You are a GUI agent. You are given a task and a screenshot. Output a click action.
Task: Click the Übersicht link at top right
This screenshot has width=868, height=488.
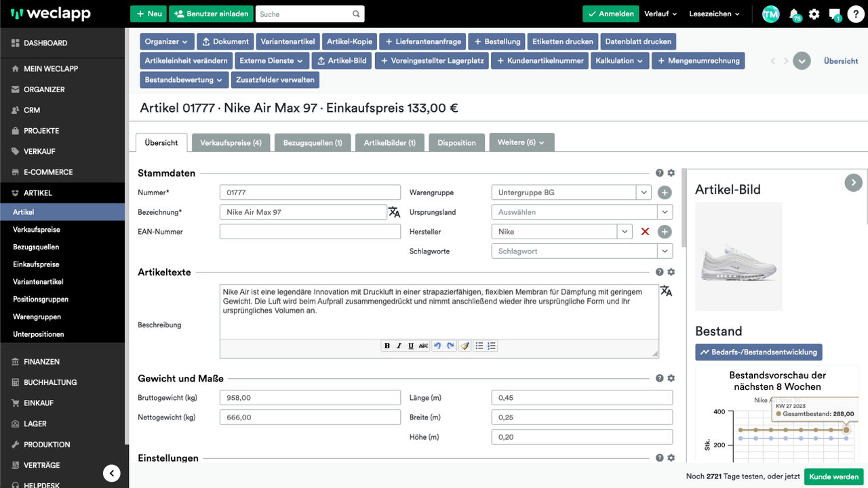tap(841, 61)
